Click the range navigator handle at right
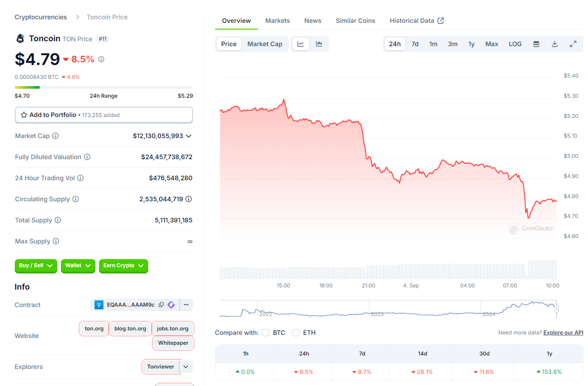Viewport: 588px width, 386px height. (x=557, y=309)
